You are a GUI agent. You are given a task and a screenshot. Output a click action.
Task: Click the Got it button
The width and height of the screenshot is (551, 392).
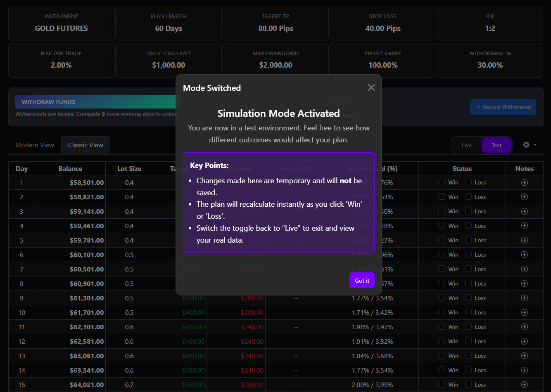click(362, 280)
